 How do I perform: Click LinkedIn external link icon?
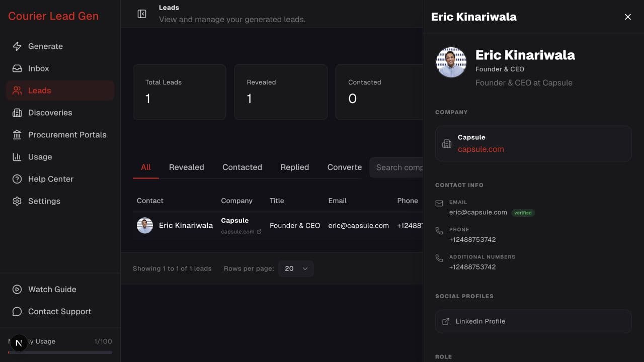click(x=446, y=321)
